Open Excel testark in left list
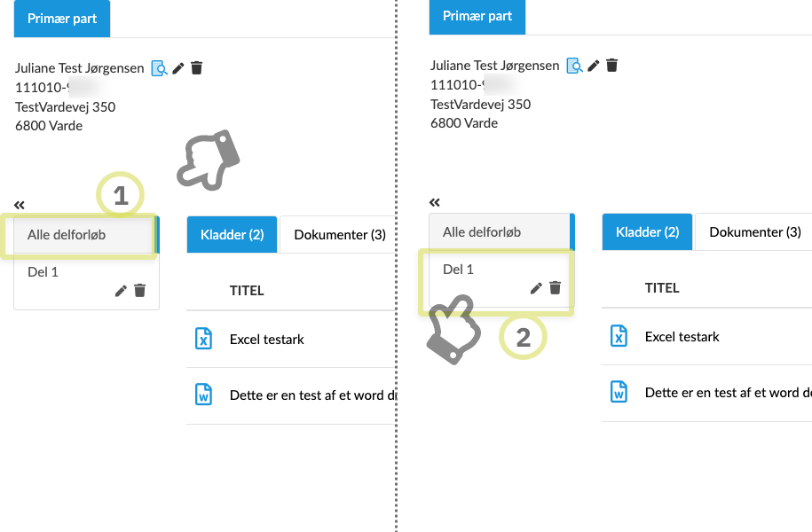 pyautogui.click(x=266, y=340)
